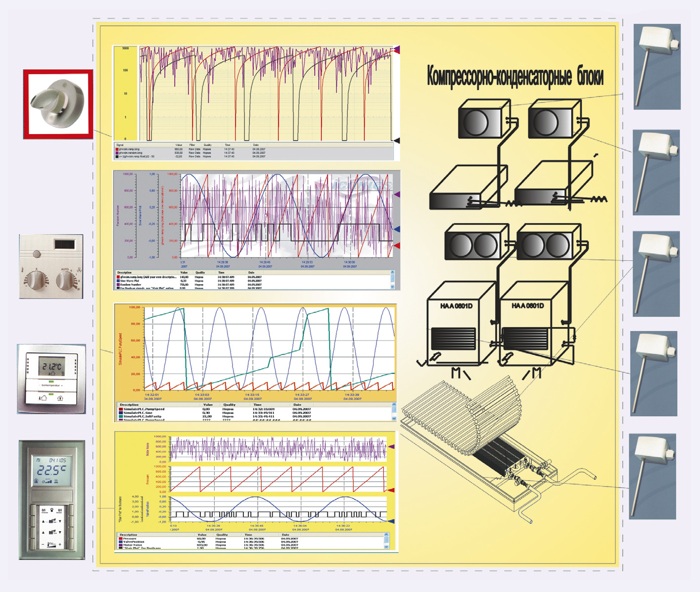Click purple swatch beside gfwsim.random.long
The width and height of the screenshot is (700, 592).
pyautogui.click(x=117, y=153)
